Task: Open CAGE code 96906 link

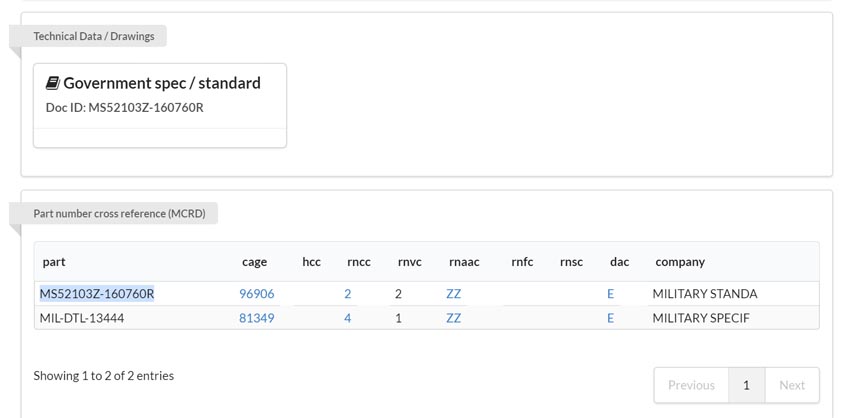Action: click(257, 294)
